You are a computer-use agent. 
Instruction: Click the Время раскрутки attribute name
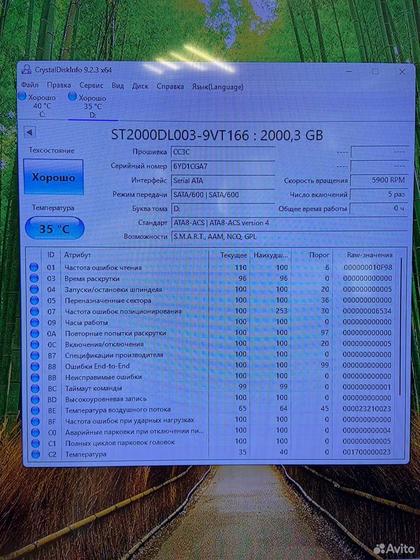pos(92,279)
